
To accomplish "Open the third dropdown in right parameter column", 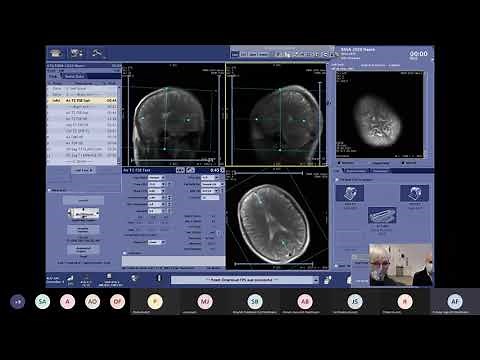I will [212, 191].
